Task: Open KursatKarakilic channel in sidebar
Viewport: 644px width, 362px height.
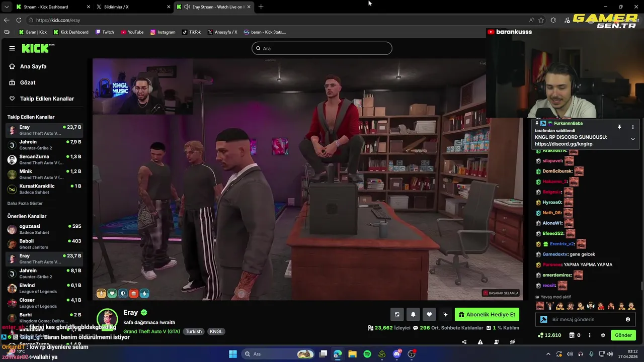Action: point(44,189)
